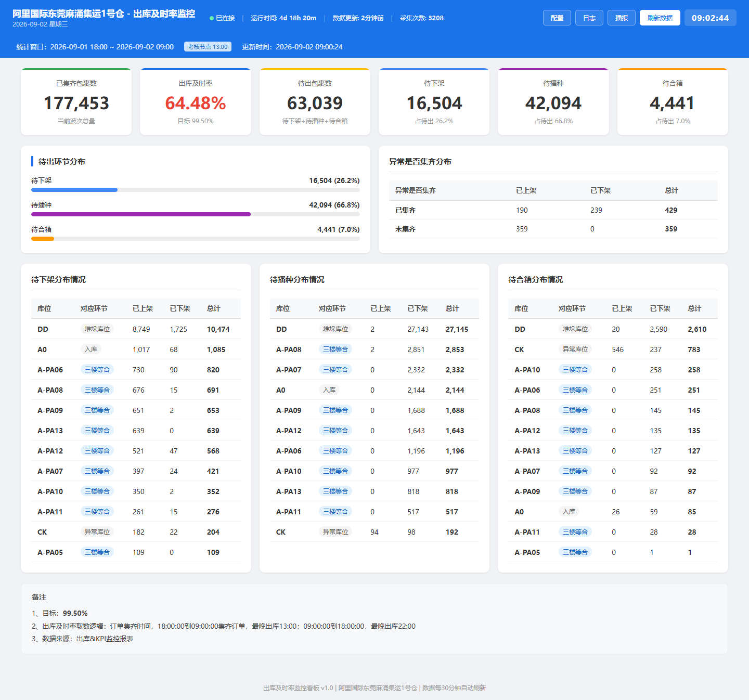Click the 播报 broadcast button
This screenshot has height=700, width=749.
point(622,18)
